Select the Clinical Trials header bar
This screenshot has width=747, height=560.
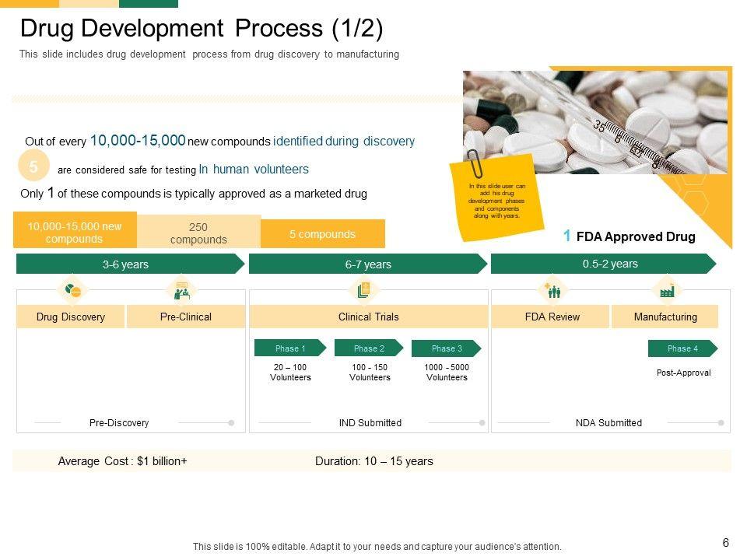point(368,317)
